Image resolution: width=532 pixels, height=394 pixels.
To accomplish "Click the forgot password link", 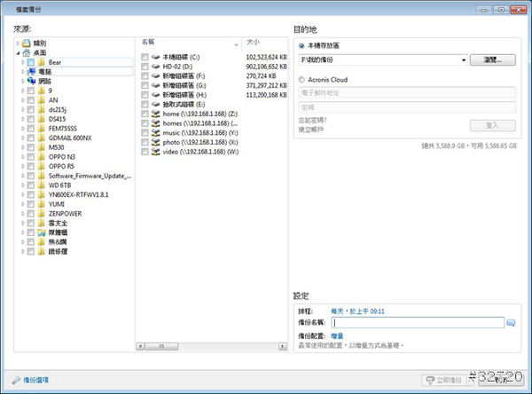I will pos(312,120).
